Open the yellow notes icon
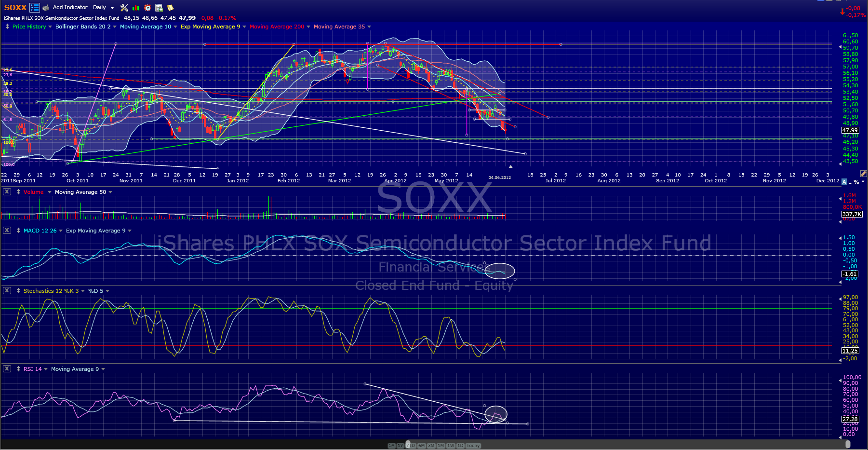The width and height of the screenshot is (868, 450). pyautogui.click(x=171, y=8)
